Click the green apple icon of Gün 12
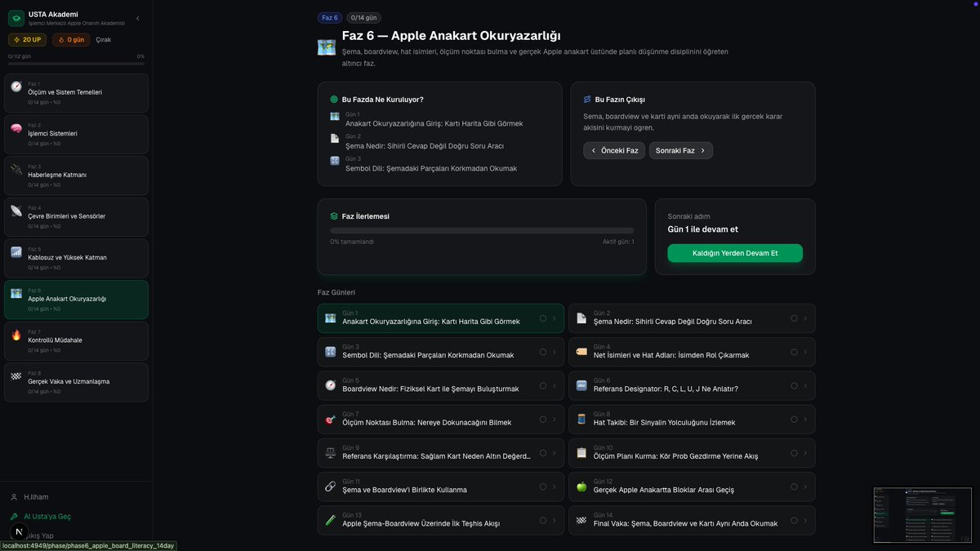This screenshot has width=980, height=551. coord(581,487)
